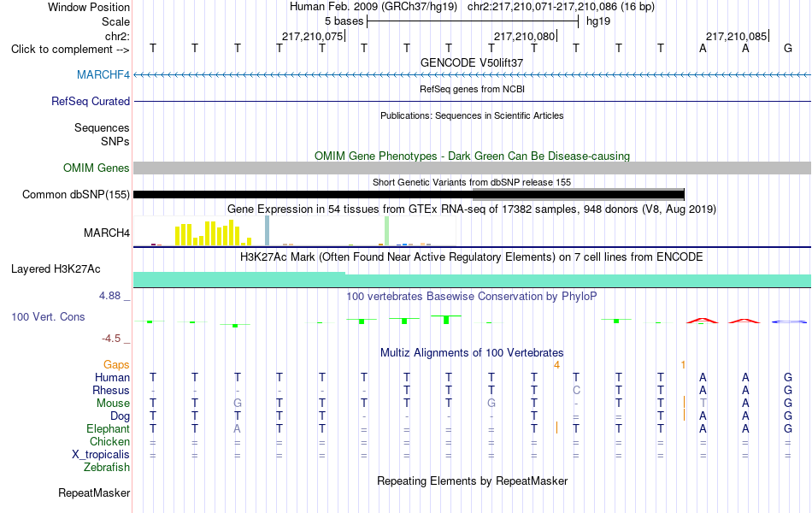Click the OMIM Gene Phenotypes track title
Screen dimensions: 812x513
click(472, 156)
